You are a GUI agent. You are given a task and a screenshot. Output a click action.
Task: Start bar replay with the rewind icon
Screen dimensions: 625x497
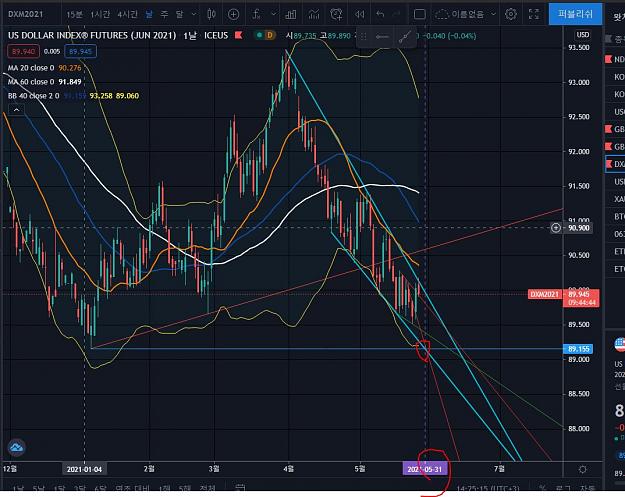pos(360,15)
